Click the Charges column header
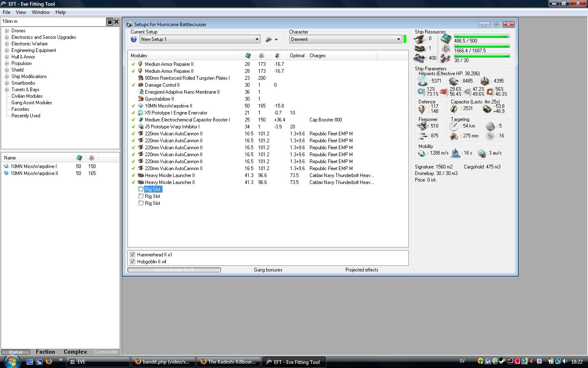 (342, 56)
